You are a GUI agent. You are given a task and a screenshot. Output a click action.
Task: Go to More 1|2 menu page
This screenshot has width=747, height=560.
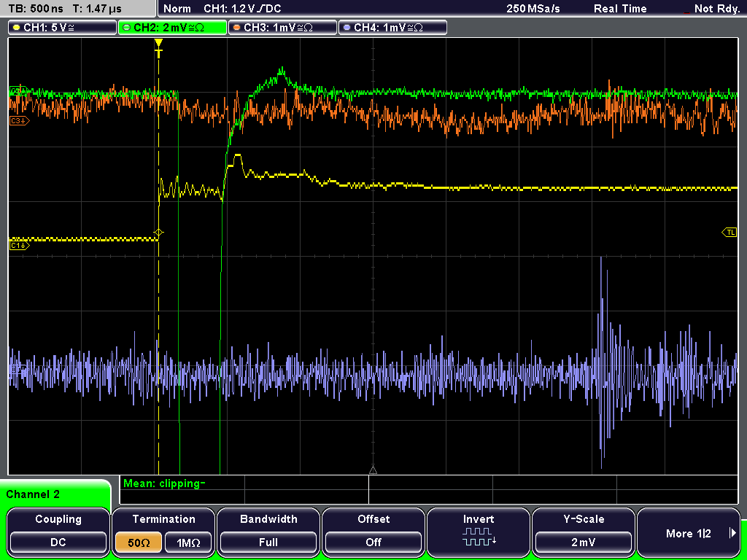[689, 532]
